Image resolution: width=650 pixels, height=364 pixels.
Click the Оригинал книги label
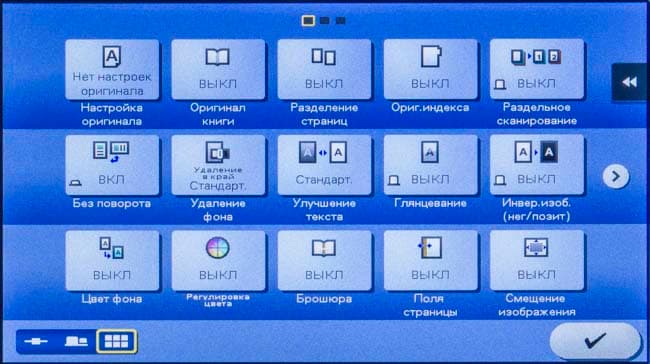click(x=218, y=114)
